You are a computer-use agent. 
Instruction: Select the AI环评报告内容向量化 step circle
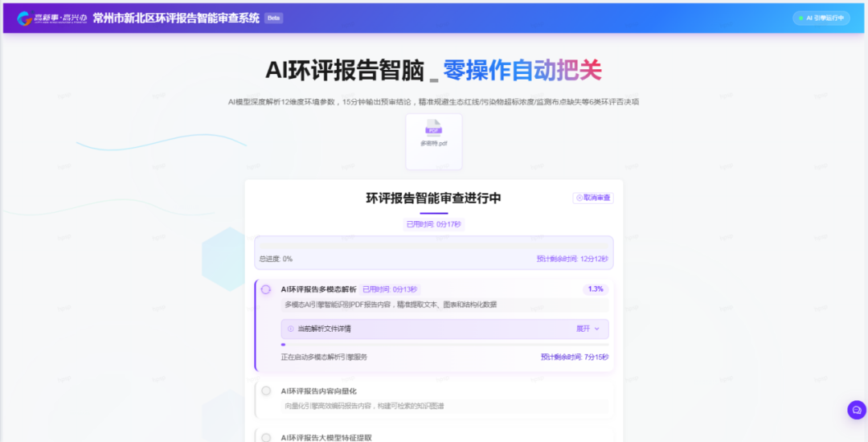[x=266, y=391]
